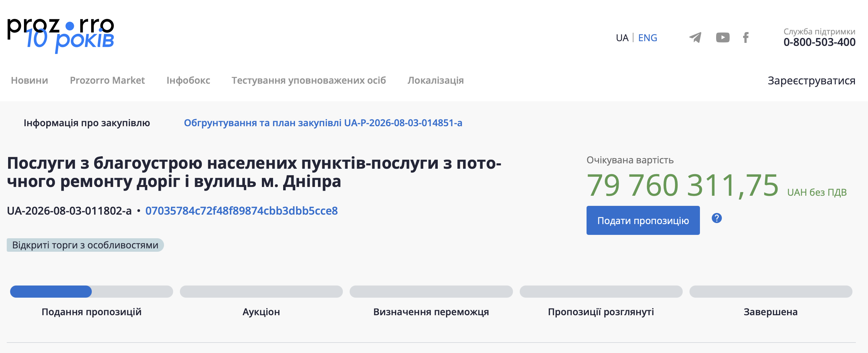Go to home via Prozorro logo
The height and width of the screenshot is (353, 868).
[61, 35]
